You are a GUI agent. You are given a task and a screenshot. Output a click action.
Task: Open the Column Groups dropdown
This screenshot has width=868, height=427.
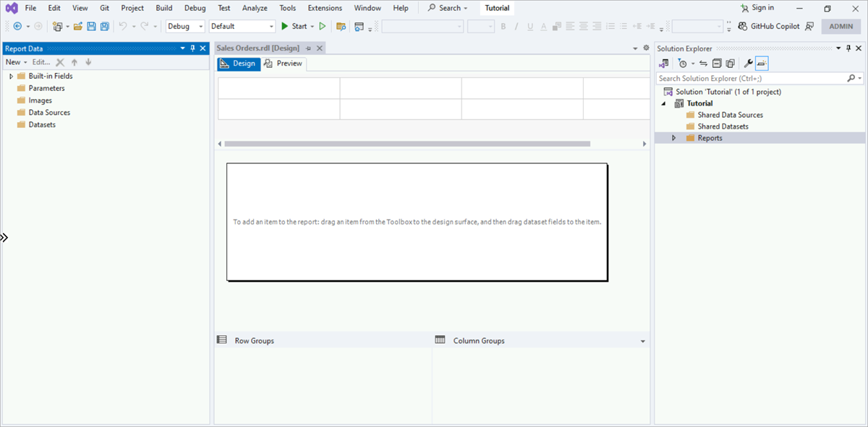click(643, 340)
